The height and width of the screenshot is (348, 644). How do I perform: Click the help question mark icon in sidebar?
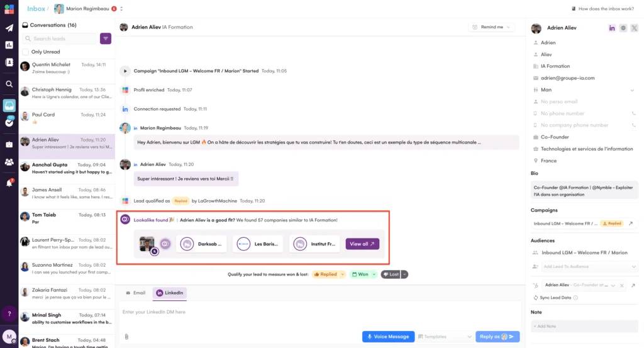click(9, 313)
